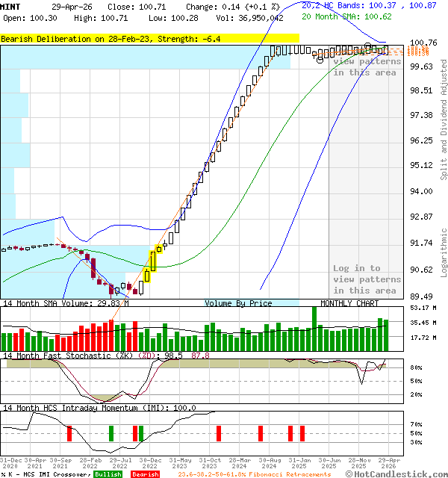This screenshot has width=448, height=478.
Task: Click the MINT ticker symbol
Action: click(x=10, y=6)
